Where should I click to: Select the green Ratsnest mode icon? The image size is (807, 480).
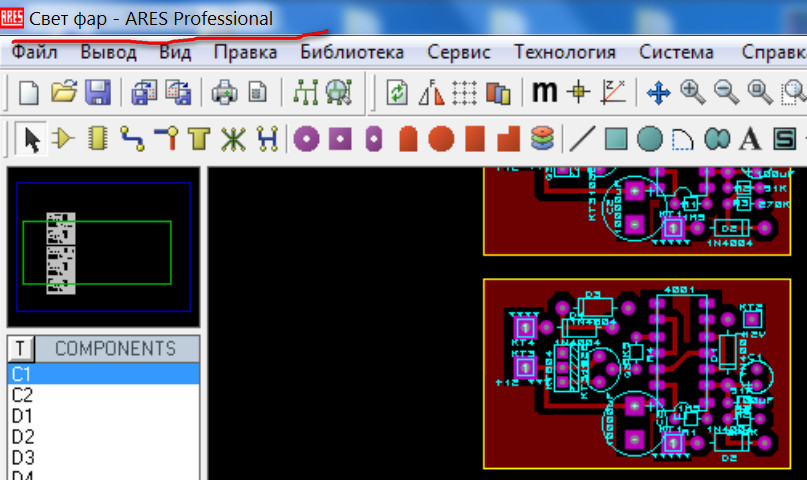(x=233, y=139)
